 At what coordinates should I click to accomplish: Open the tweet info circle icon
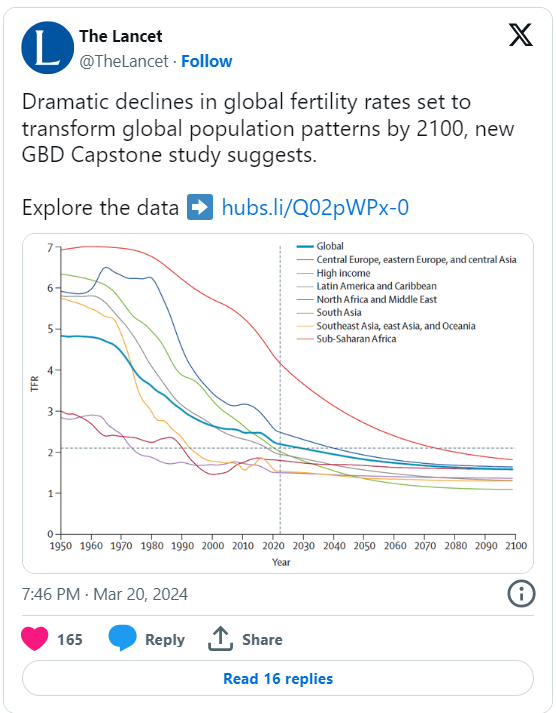(521, 593)
